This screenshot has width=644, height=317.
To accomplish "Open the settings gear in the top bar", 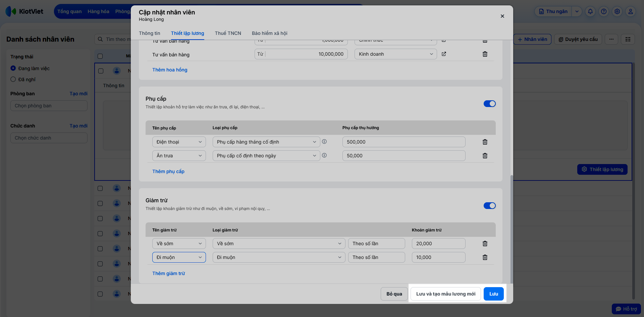I will point(617,11).
